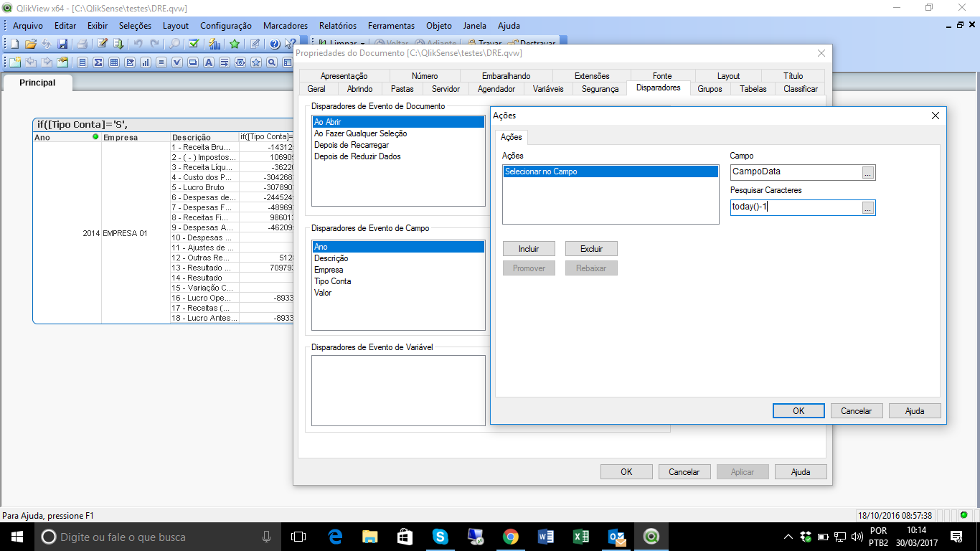Click the Windows search box 'Digite ou fale'
The width and height of the screenshot is (980, 551).
tap(156, 537)
